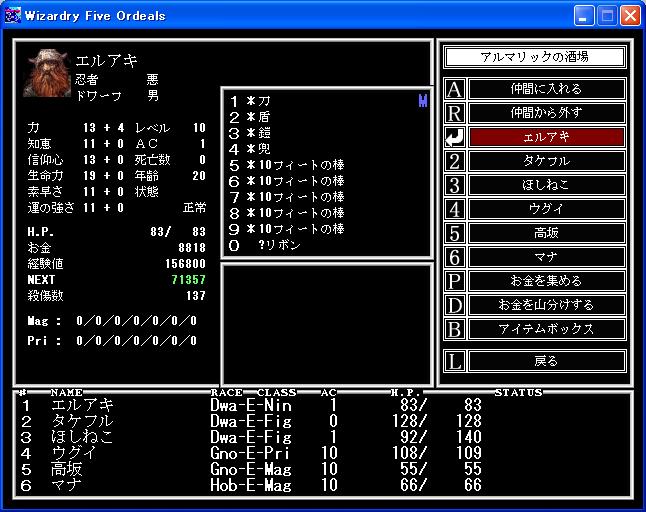Click the L hotkey icon
Viewport: 646px width, 512px height.
pos(454,361)
